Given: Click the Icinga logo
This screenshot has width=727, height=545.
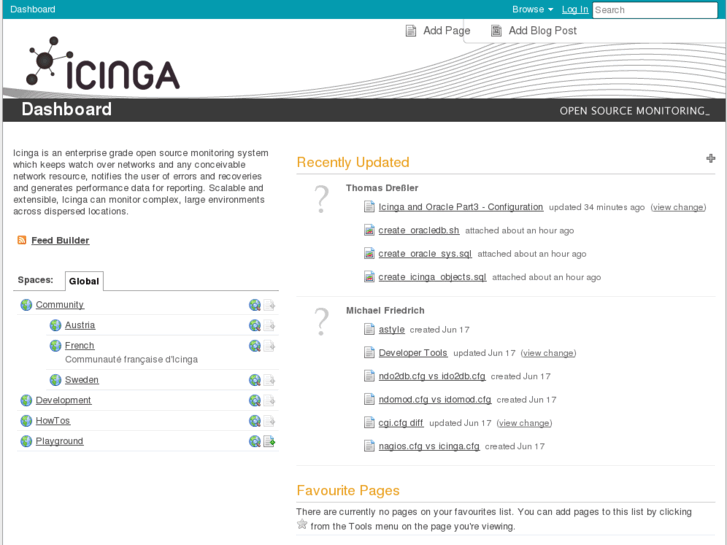Looking at the screenshot, I should point(103,63).
